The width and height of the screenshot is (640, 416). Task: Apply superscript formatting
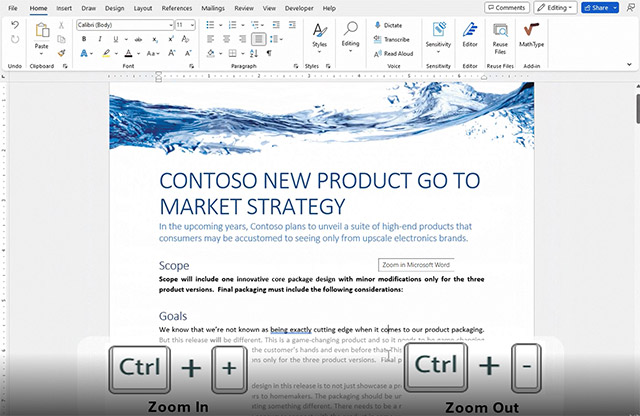[171, 39]
